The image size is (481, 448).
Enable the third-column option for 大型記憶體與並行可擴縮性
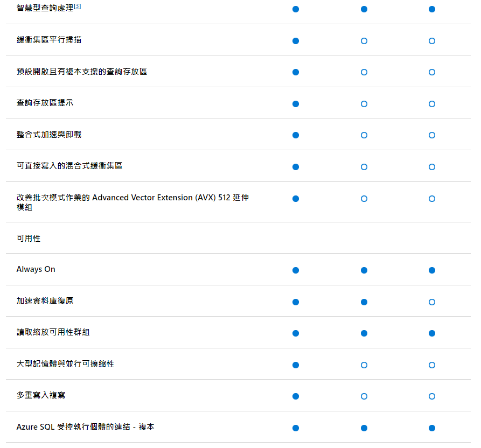tap(431, 365)
